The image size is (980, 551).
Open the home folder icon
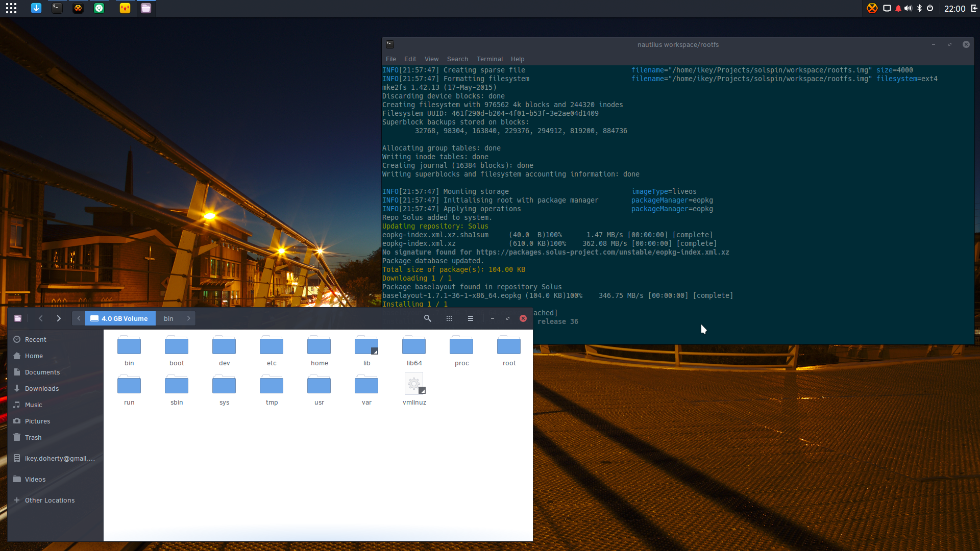coord(319,345)
